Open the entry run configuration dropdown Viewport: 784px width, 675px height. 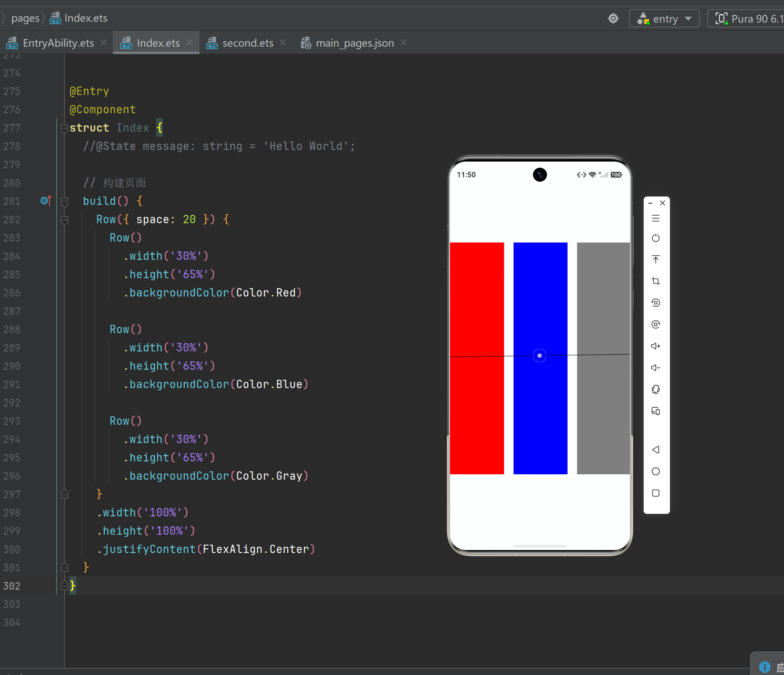(x=665, y=19)
